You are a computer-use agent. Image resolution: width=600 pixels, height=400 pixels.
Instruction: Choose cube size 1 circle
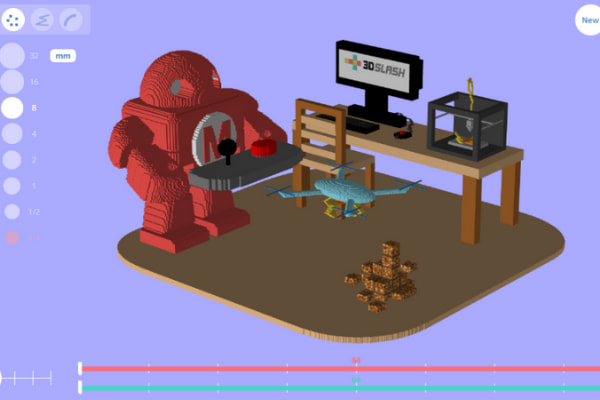tap(12, 186)
